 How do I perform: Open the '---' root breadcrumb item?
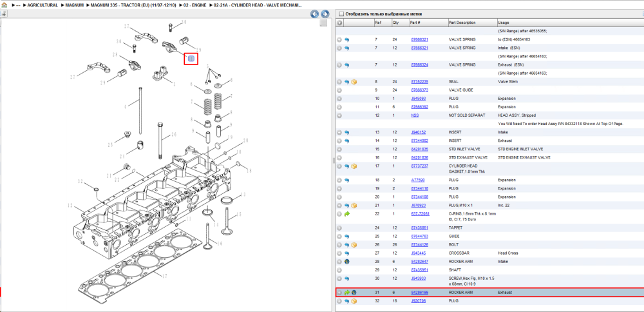[18, 5]
